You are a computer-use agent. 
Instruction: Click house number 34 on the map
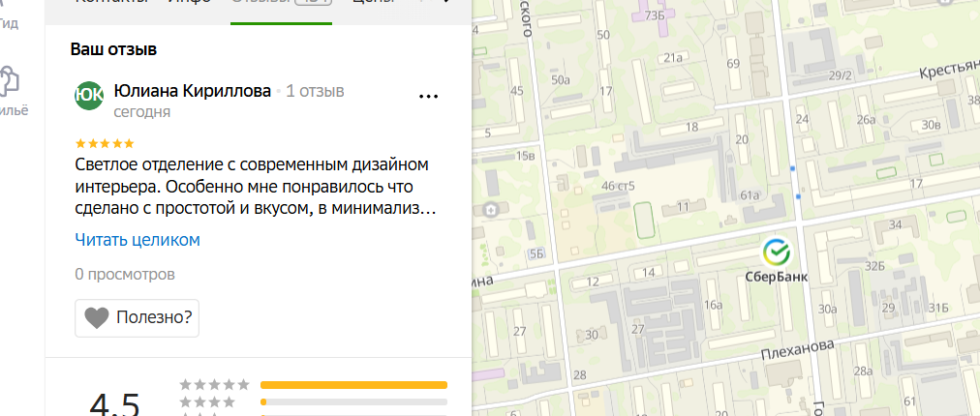pyautogui.click(x=896, y=224)
